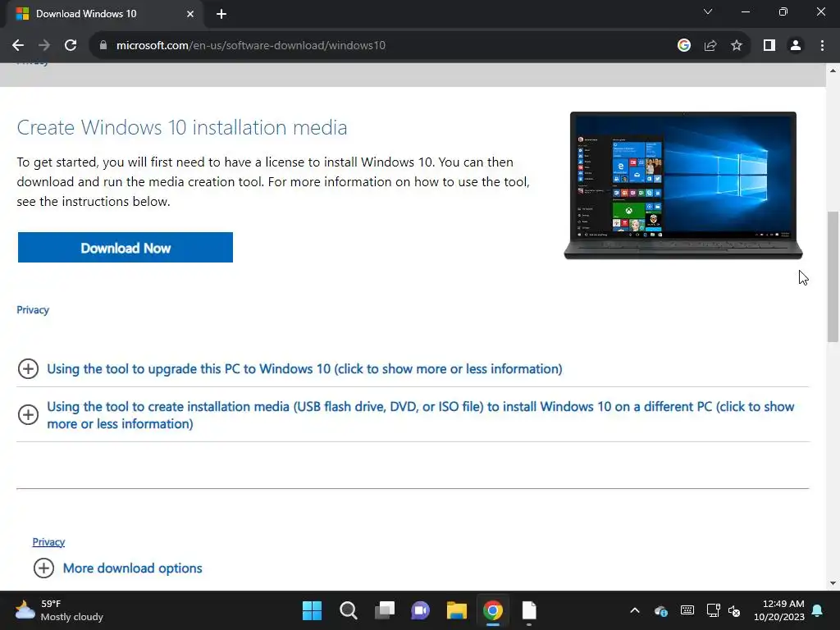Click the muted volume tray icon

734,610
